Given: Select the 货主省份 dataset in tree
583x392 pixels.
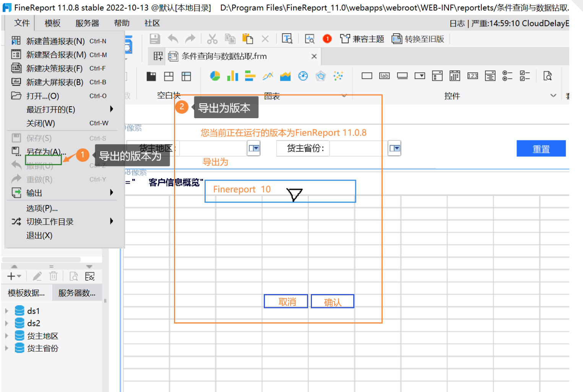Looking at the screenshot, I should (x=42, y=348).
